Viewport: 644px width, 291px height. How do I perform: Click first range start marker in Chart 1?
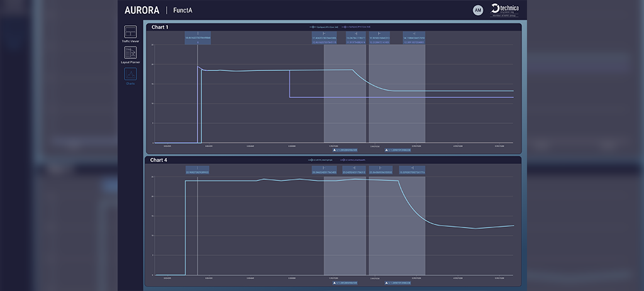325,38
